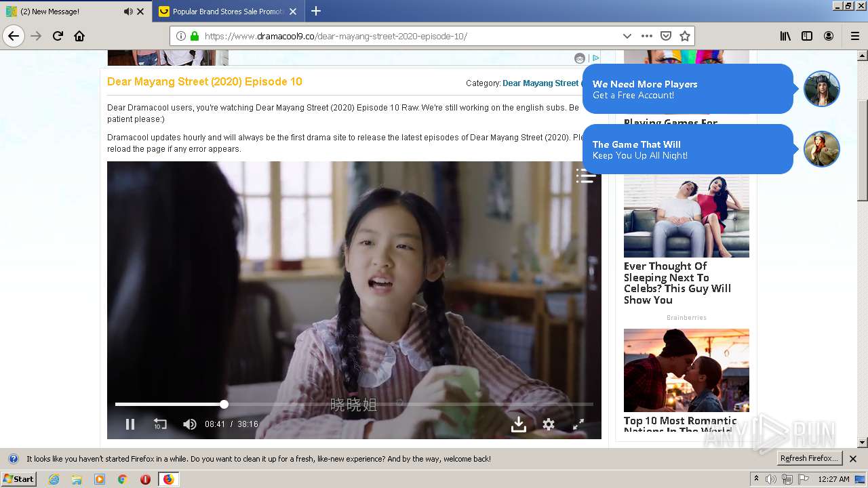
Task: Show hidden system tray icons
Action: point(756,479)
